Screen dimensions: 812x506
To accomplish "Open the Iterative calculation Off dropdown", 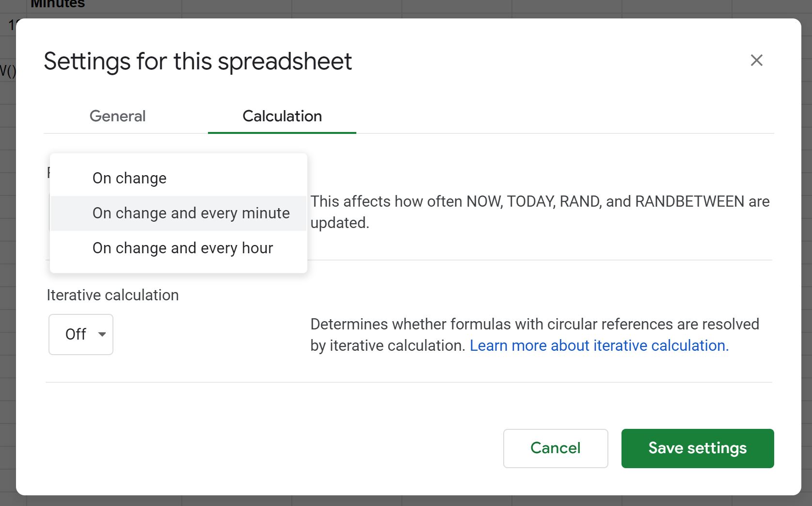I will click(x=80, y=334).
